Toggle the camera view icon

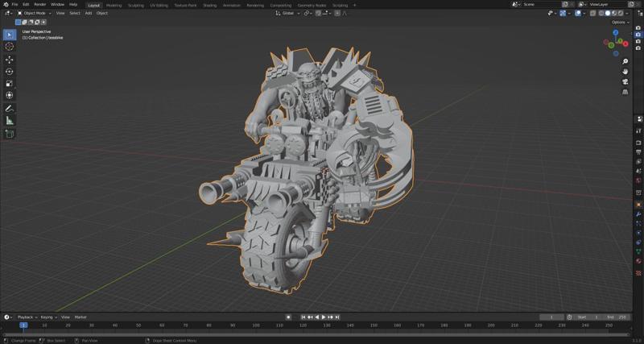625,81
